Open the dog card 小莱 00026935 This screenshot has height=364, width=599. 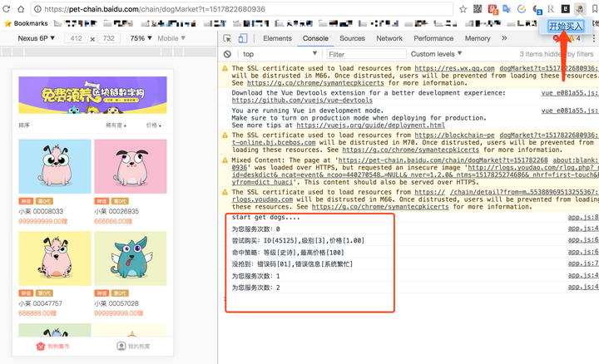click(131, 182)
